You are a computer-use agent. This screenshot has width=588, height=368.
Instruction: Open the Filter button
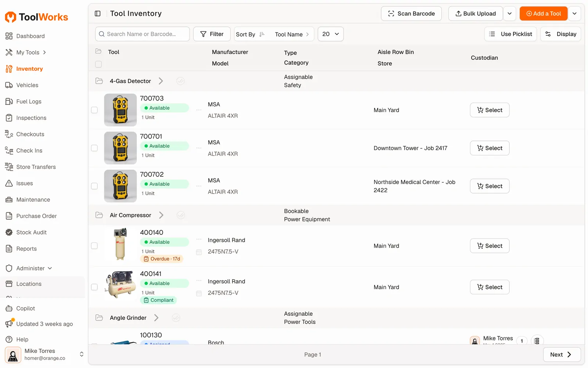(212, 34)
